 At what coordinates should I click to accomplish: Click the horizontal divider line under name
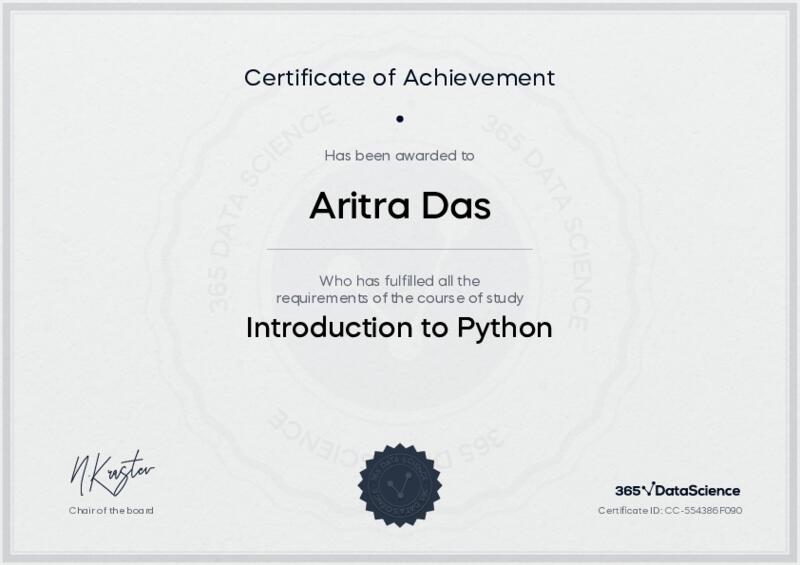[400, 249]
